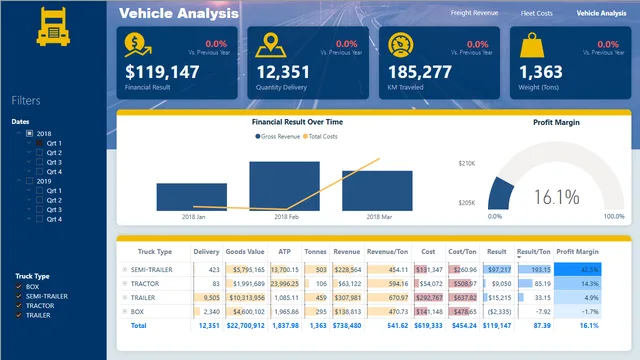640x360 pixels.
Task: Select the 2018 Jan revenue bar
Action: pyautogui.click(x=192, y=197)
